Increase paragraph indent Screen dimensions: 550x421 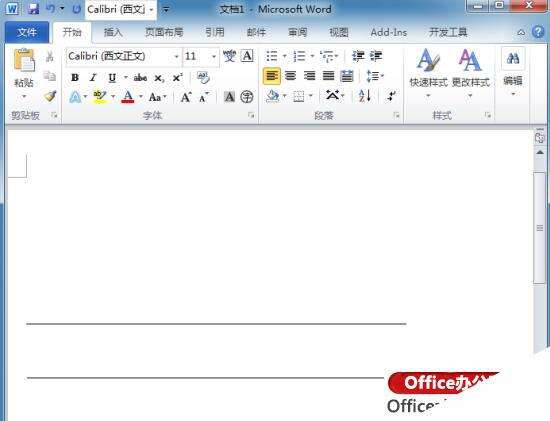(x=376, y=56)
